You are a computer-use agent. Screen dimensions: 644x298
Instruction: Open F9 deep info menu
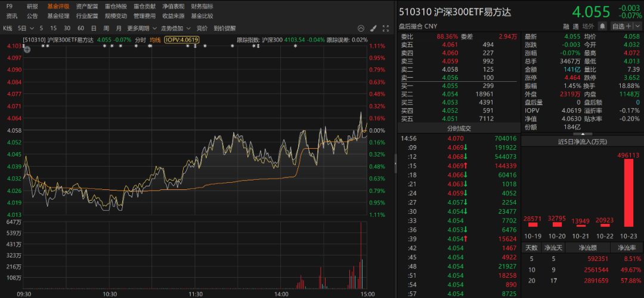click(10, 7)
